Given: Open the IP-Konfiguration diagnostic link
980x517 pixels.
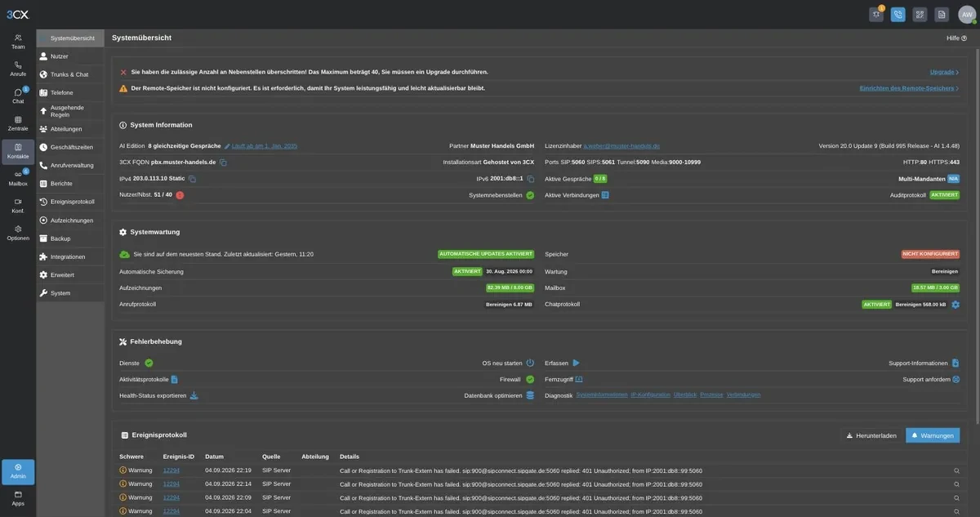Looking at the screenshot, I should point(652,395).
